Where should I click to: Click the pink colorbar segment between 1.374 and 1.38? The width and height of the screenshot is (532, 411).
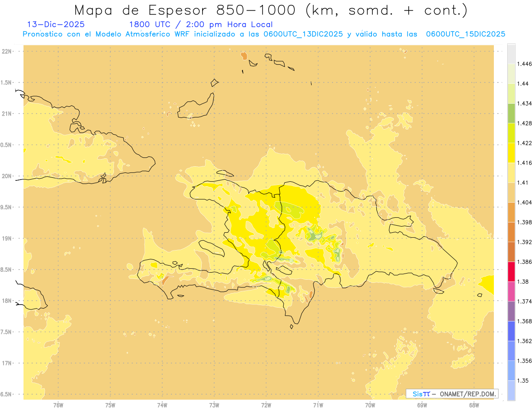point(511,291)
